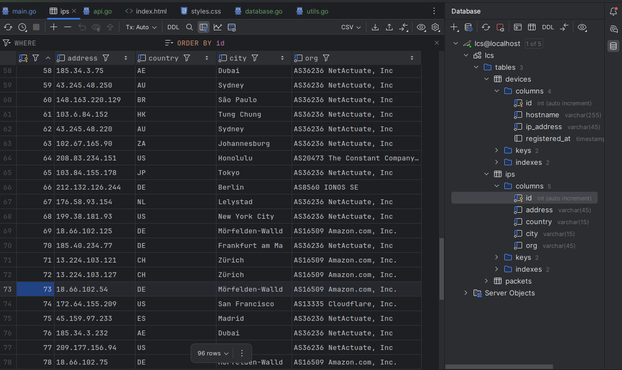Open data source properties icon
Image resolution: width=622 pixels, height=370 pixels.
(468, 27)
